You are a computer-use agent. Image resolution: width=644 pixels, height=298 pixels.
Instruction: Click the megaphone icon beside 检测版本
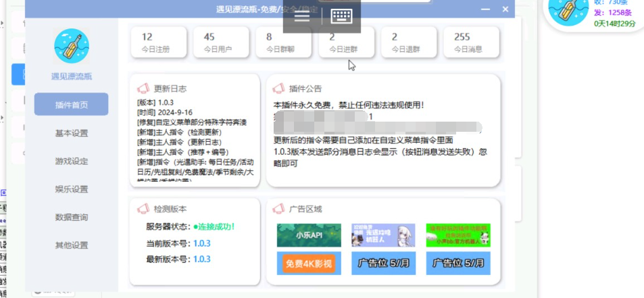click(143, 209)
